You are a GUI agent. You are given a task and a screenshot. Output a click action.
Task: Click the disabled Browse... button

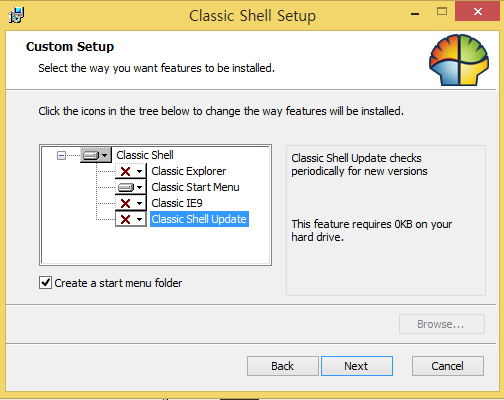(442, 324)
